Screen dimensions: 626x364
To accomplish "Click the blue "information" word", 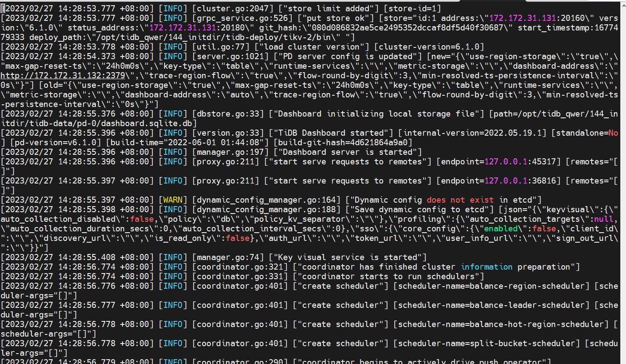I will [x=487, y=267].
